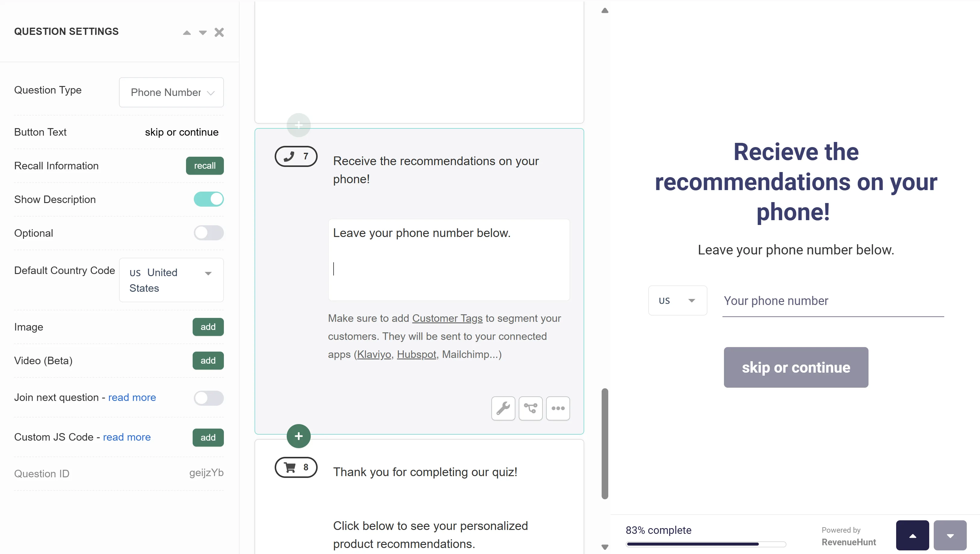Open the RevenueHunt powered-by link

(x=849, y=542)
